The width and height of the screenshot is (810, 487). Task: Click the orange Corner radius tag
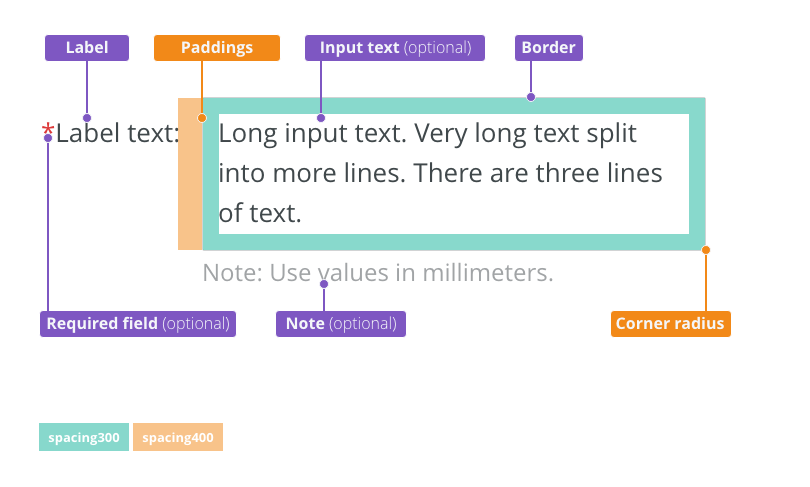coord(671,324)
